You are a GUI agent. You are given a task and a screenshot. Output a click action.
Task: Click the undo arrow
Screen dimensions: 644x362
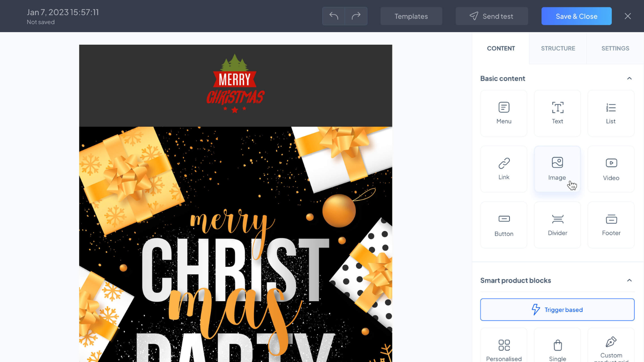tap(334, 16)
